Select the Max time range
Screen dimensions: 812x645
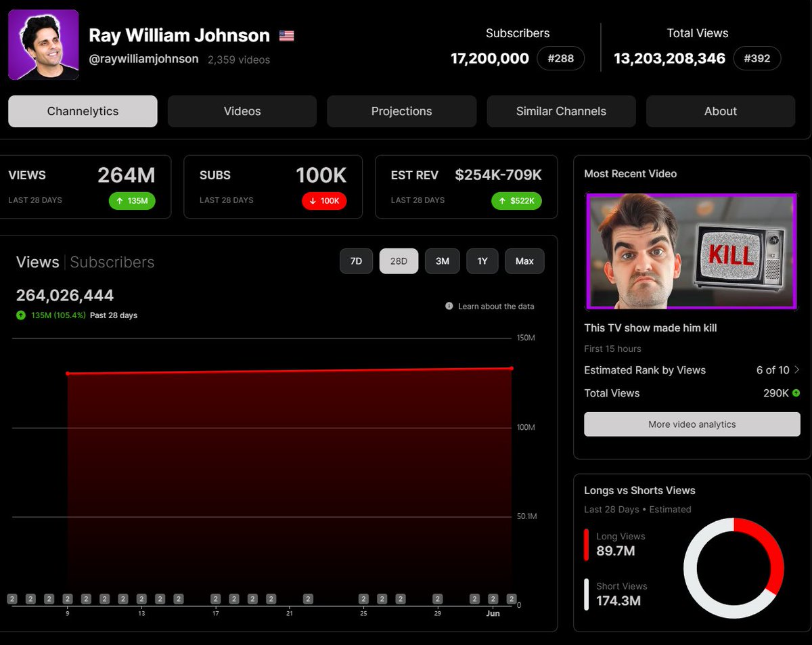[524, 261]
